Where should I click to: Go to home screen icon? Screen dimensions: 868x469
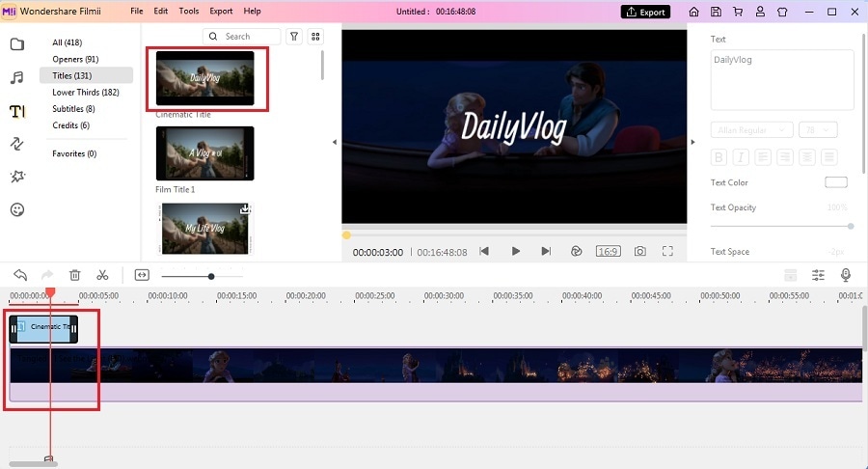coord(693,12)
